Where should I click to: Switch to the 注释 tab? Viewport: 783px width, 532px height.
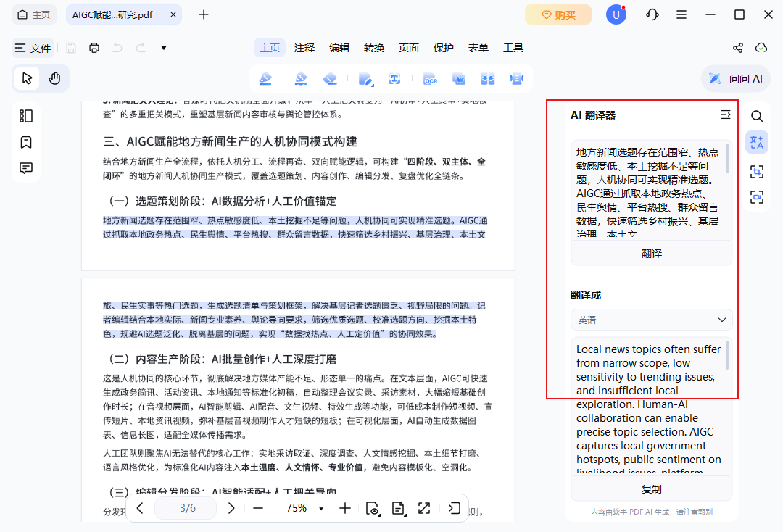[x=304, y=48]
